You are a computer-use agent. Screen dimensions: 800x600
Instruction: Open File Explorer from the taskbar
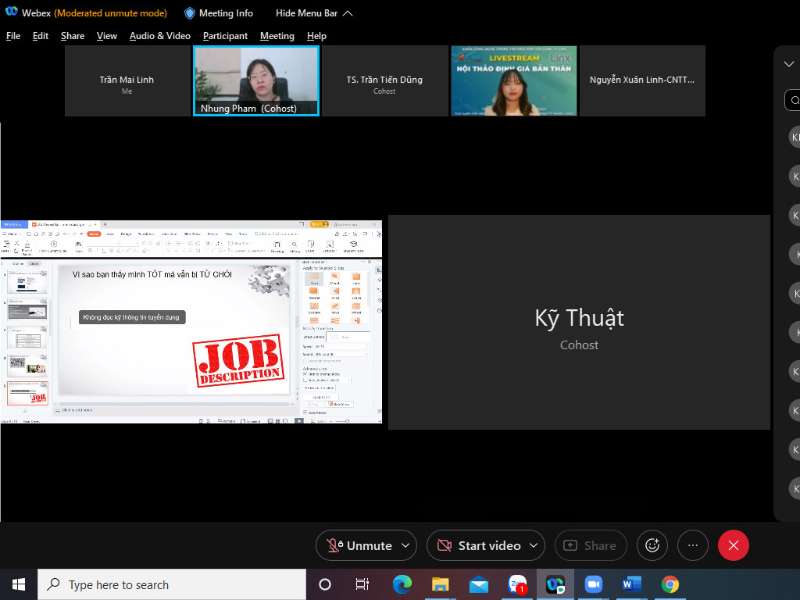[440, 584]
